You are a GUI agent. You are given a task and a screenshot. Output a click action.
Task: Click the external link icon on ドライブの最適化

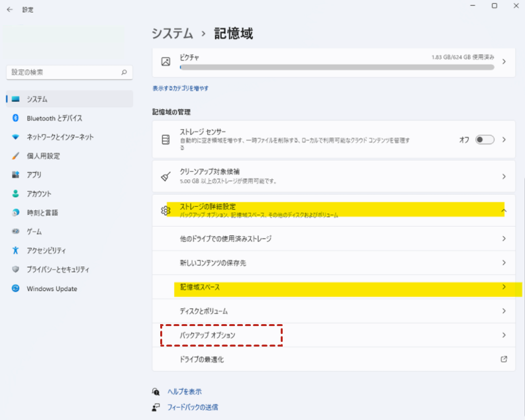504,359
